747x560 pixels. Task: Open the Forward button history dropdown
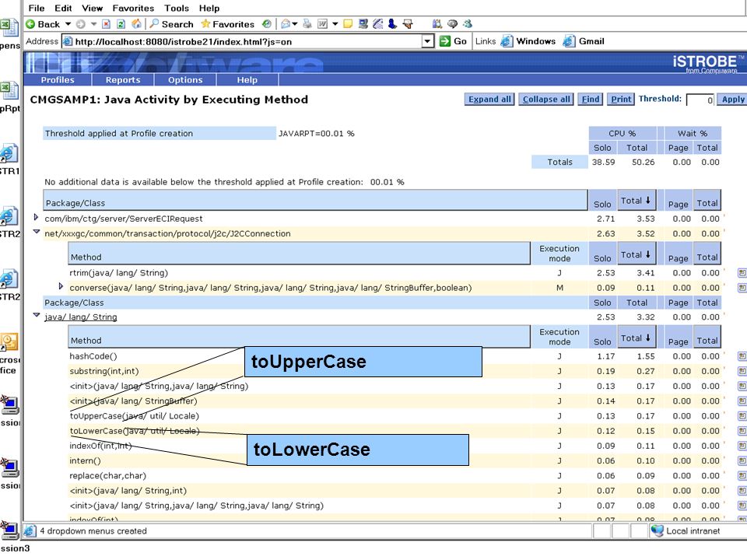coord(93,24)
